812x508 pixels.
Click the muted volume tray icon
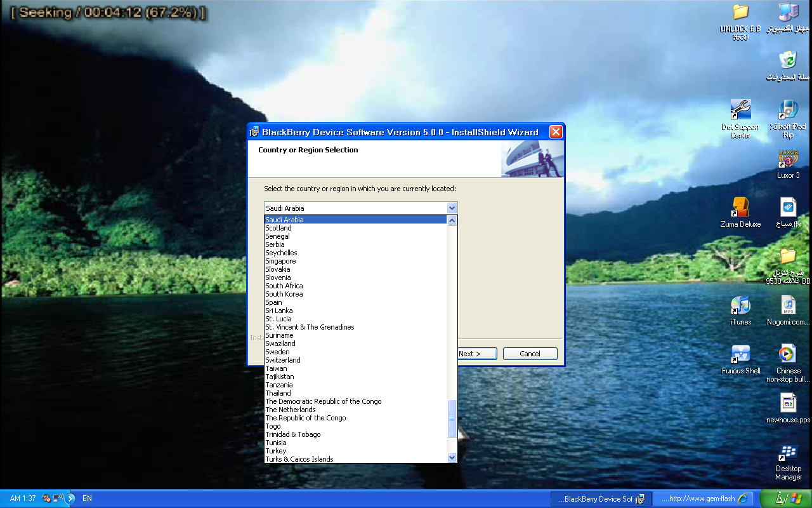(x=47, y=498)
